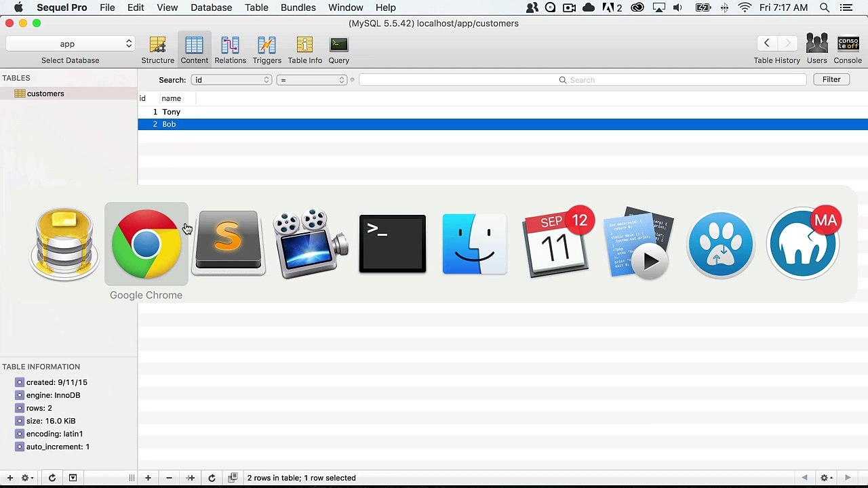Open the Table menu
Image resolution: width=868 pixels, height=488 pixels.
[256, 7]
